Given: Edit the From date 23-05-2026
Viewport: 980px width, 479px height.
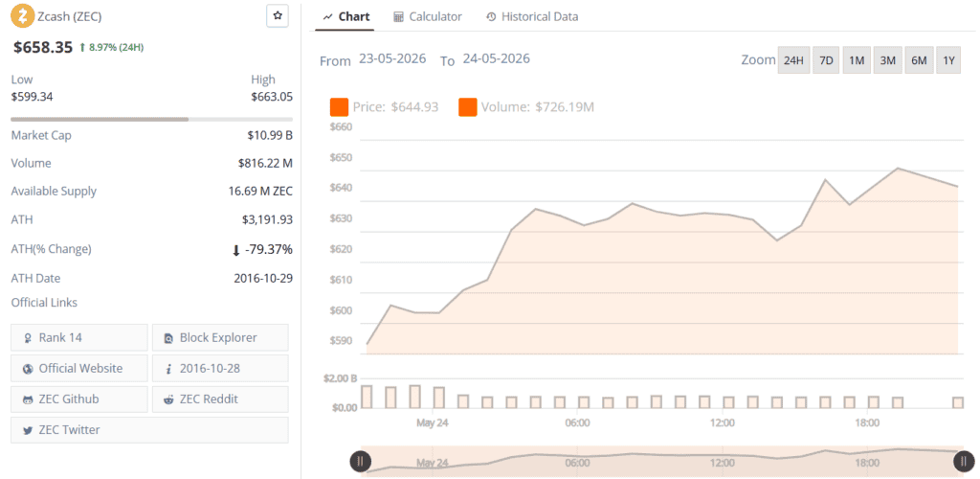Looking at the screenshot, I should [x=392, y=59].
